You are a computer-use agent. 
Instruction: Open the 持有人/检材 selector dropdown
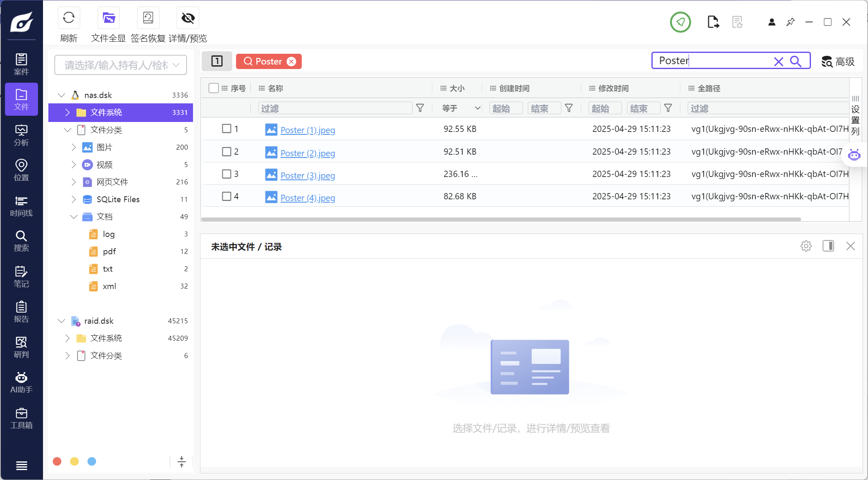(x=121, y=65)
